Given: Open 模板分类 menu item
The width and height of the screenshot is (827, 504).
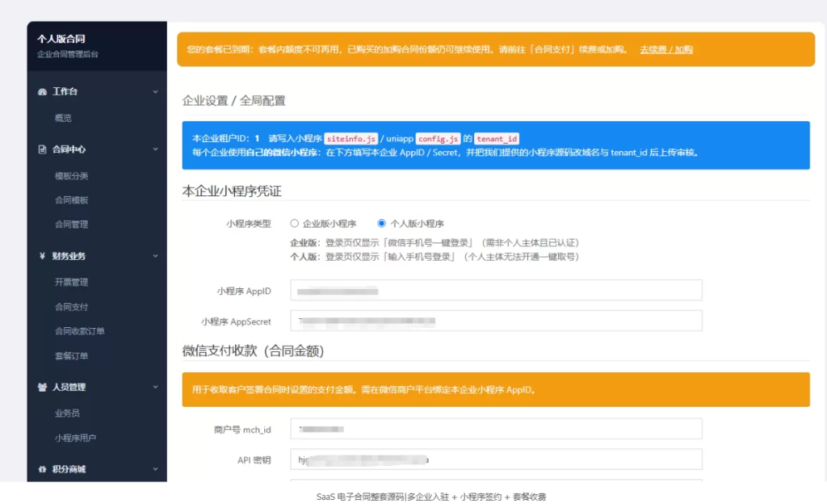Looking at the screenshot, I should [72, 176].
